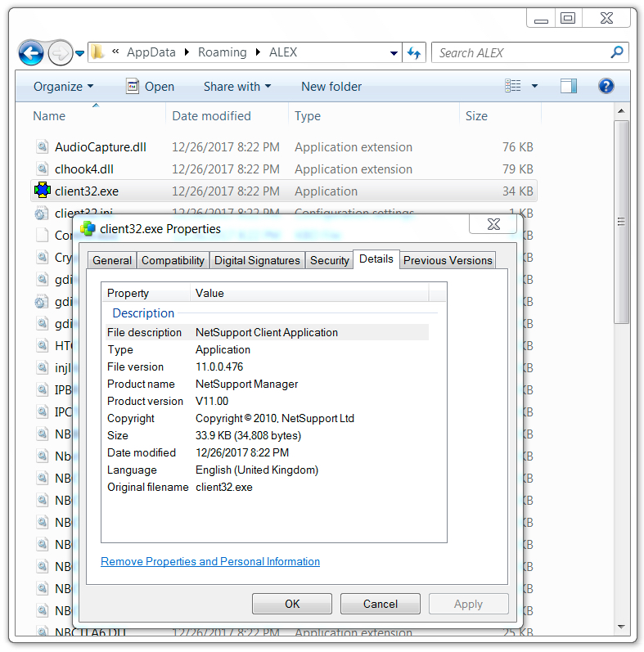Expand the arrow after AppData breadcrumb
This screenshot has width=644, height=652.
pyautogui.click(x=187, y=52)
